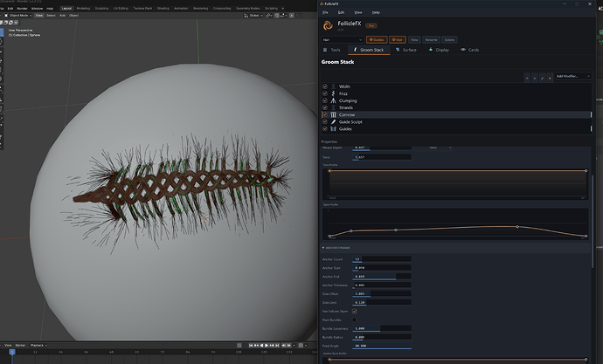The image size is (603, 364).
Task: Click the Twist value field
Action: click(x=382, y=157)
